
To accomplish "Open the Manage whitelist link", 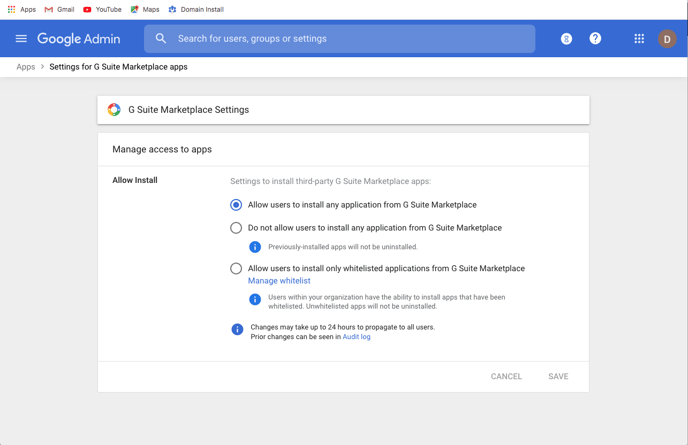I will coord(279,281).
